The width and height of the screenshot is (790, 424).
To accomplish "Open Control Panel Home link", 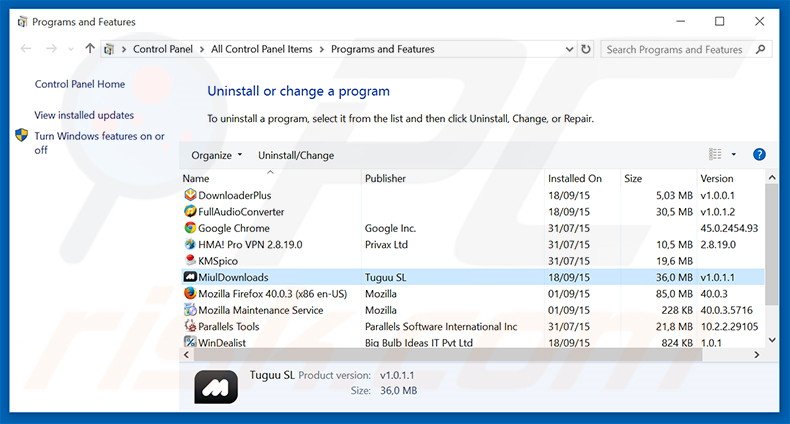I will coord(80,84).
